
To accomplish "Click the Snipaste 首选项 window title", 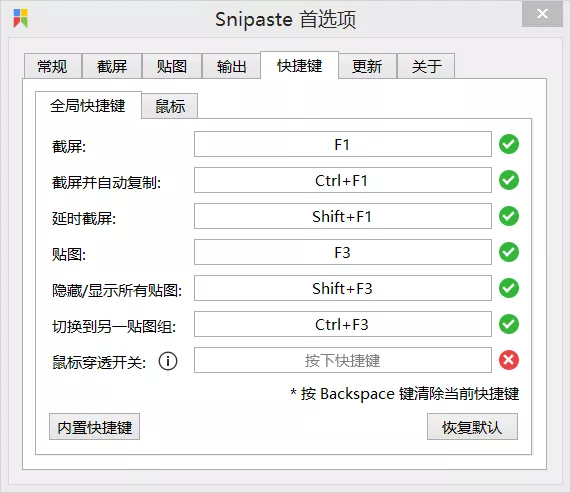I will (x=286, y=19).
